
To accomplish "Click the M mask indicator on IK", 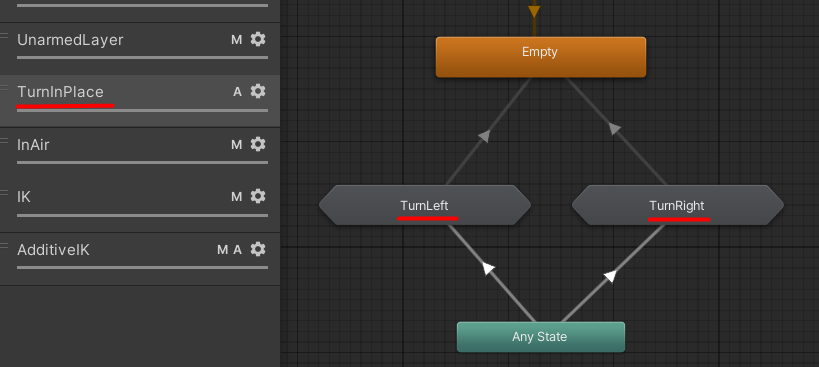I will point(237,197).
